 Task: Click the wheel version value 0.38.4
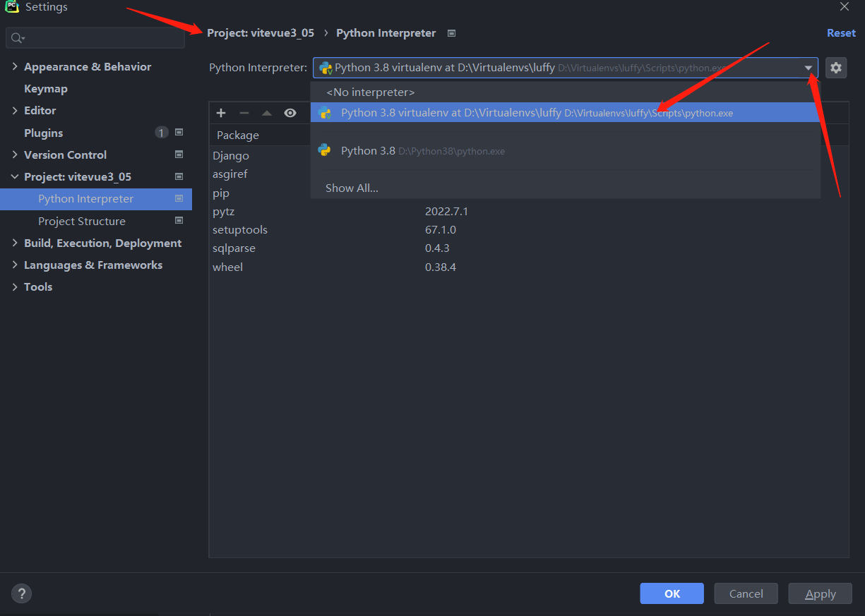[441, 267]
